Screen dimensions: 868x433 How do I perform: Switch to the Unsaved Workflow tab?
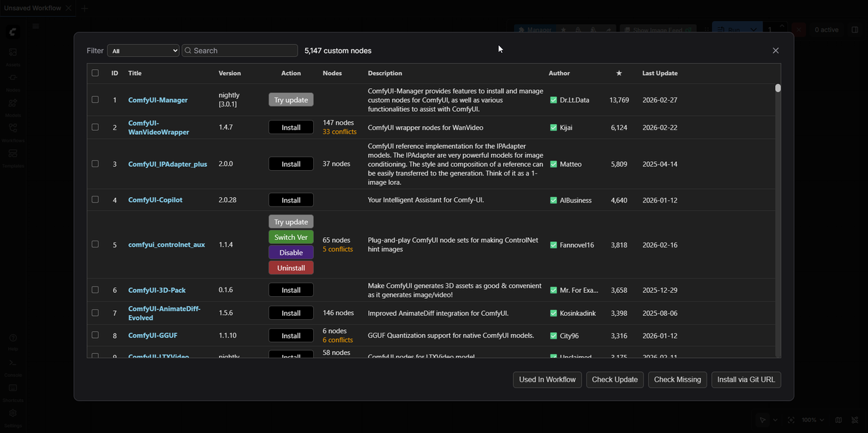pyautogui.click(x=33, y=8)
